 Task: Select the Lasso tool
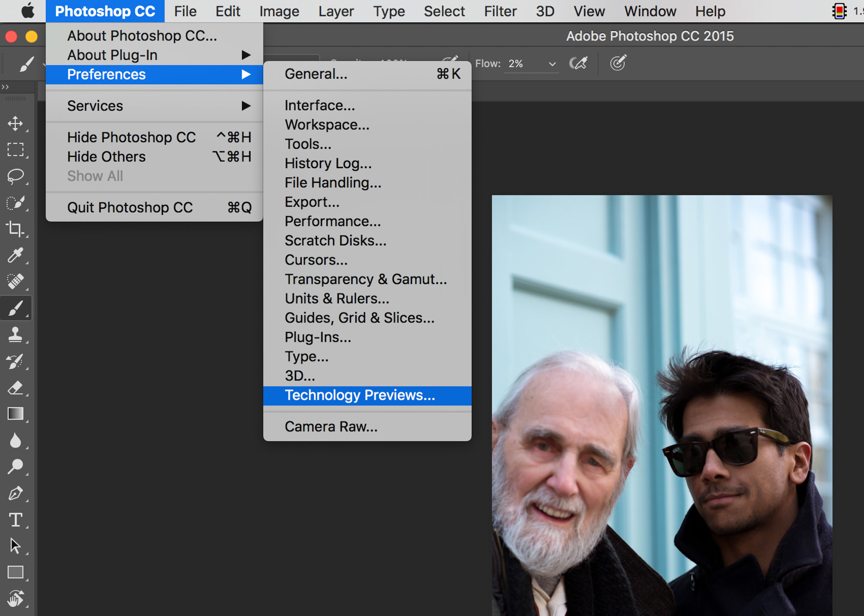(x=16, y=176)
